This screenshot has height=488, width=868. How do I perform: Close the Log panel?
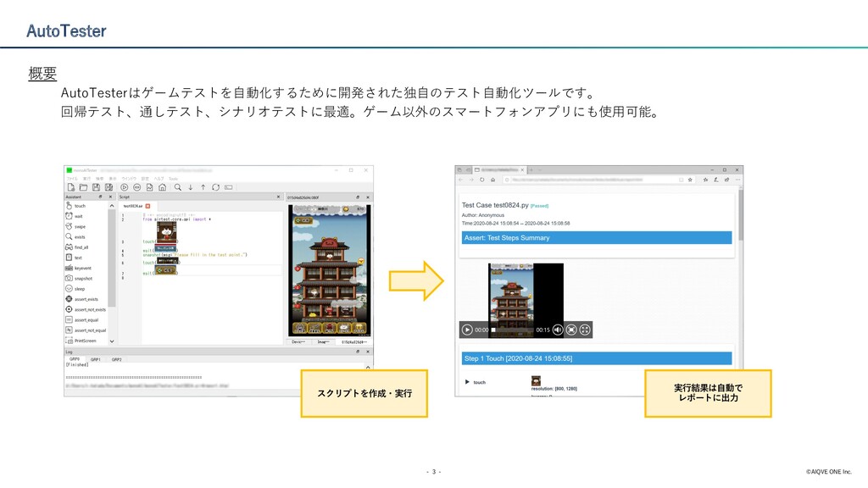click(x=368, y=352)
